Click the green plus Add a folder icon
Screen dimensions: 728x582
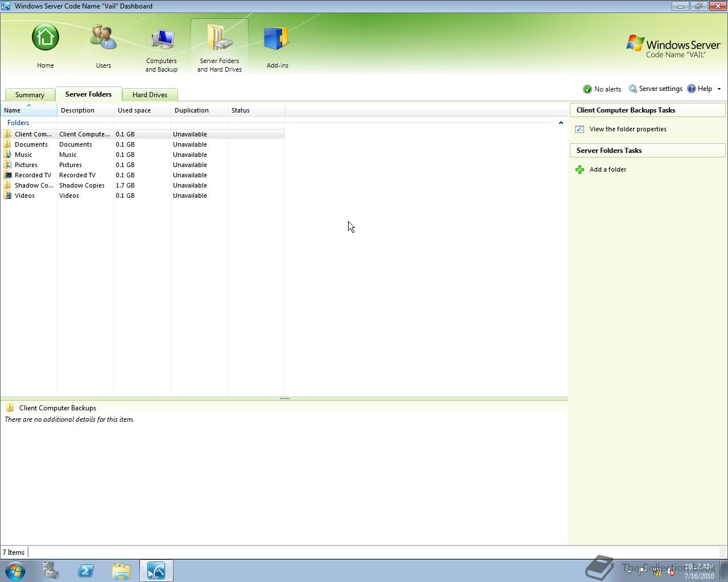click(x=580, y=170)
